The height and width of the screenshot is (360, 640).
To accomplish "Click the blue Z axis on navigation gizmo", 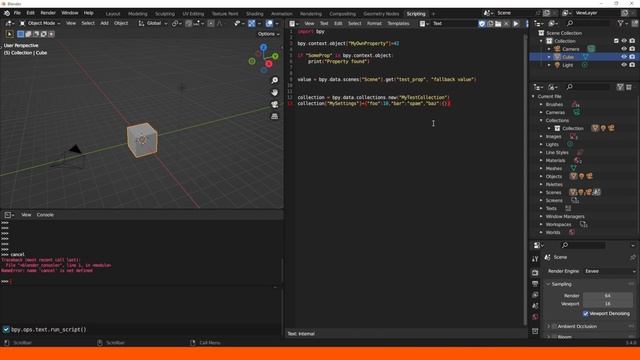I will tap(264, 48).
